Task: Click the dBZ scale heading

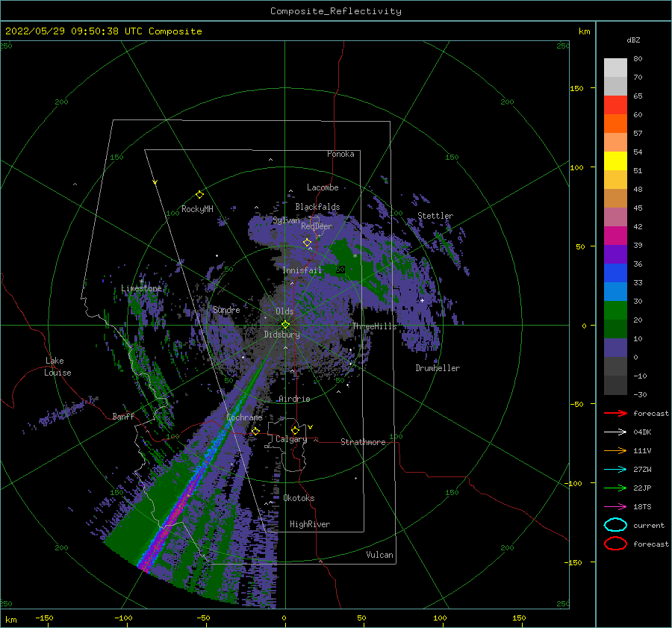Action: tap(633, 40)
